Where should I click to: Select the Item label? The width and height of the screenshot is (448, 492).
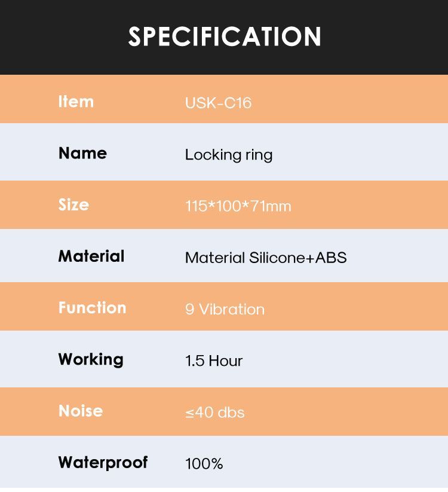(76, 102)
